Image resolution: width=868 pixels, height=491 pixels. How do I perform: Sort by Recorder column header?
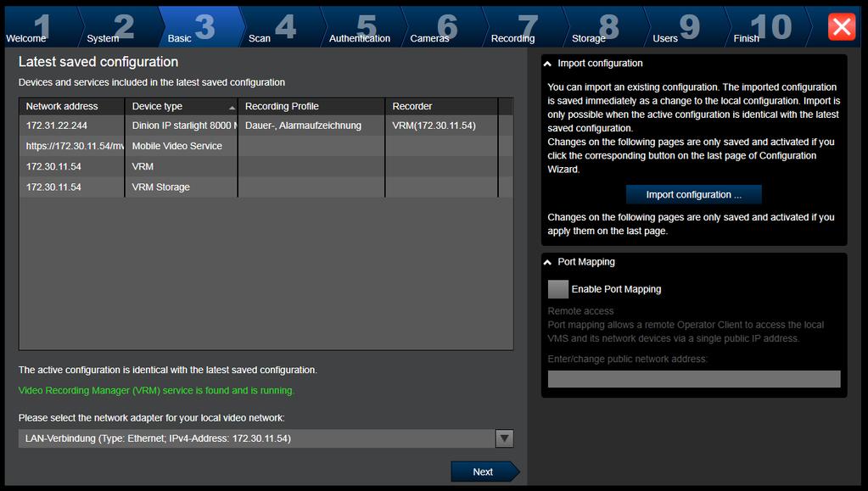[442, 106]
